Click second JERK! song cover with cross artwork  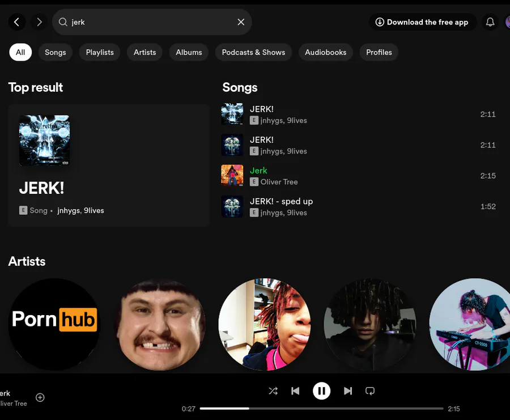coord(232,145)
